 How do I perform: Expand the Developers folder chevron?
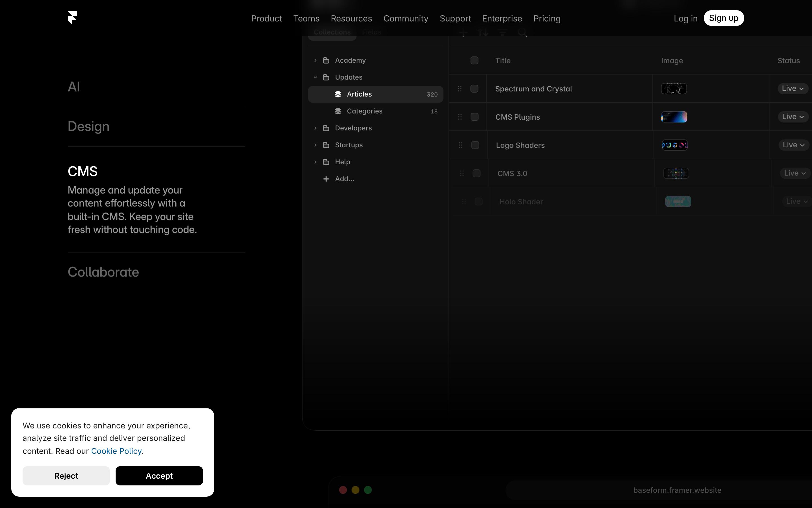315,128
